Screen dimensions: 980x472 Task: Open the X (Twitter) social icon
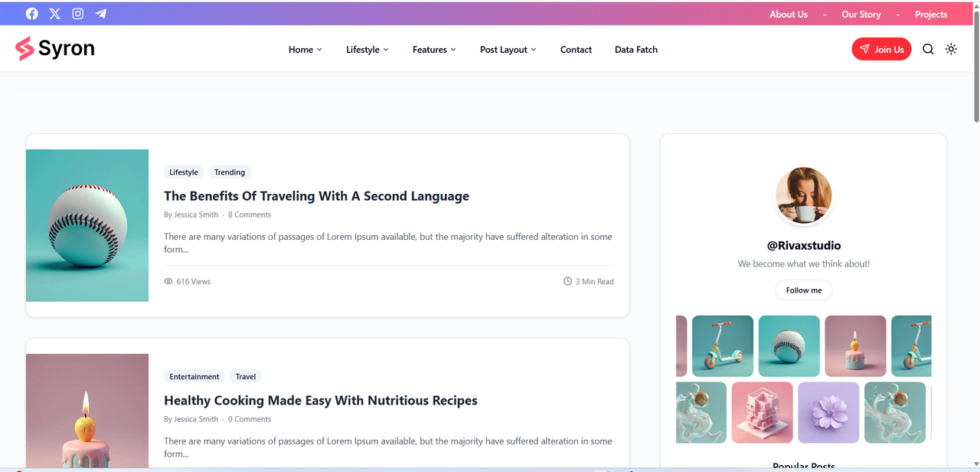54,14
